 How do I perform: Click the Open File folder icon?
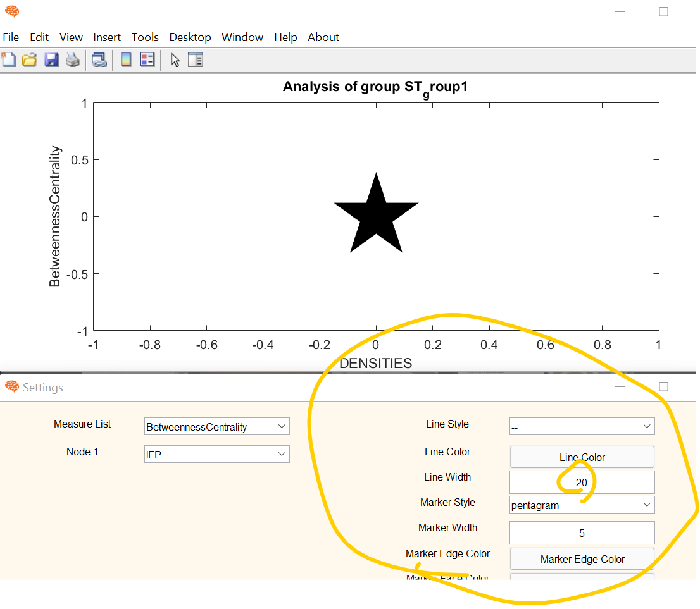tap(29, 59)
